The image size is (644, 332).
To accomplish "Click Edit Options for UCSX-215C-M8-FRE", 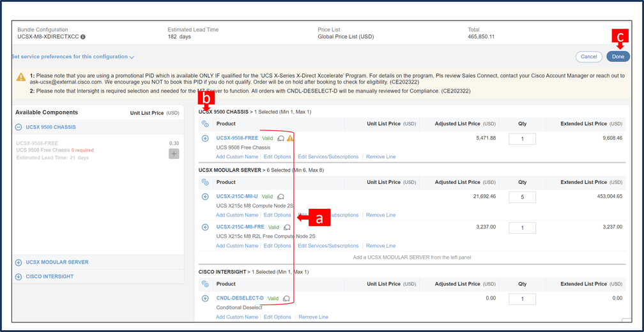I will [277, 246].
